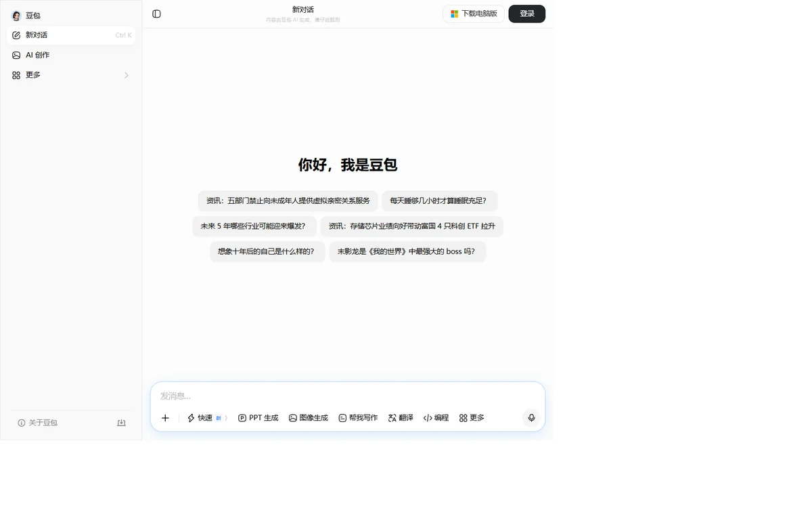
Task: Choose the 帮我写作 tool
Action: pyautogui.click(x=358, y=418)
